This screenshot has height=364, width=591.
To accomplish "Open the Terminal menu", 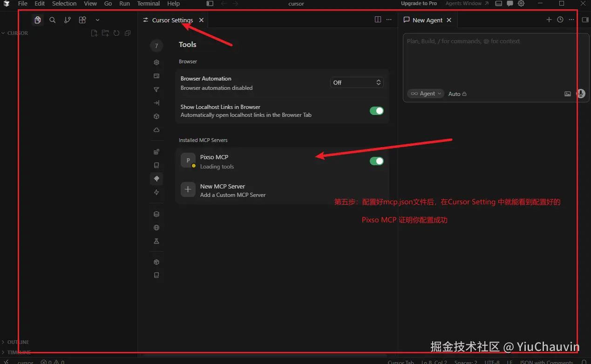I will point(149,3).
